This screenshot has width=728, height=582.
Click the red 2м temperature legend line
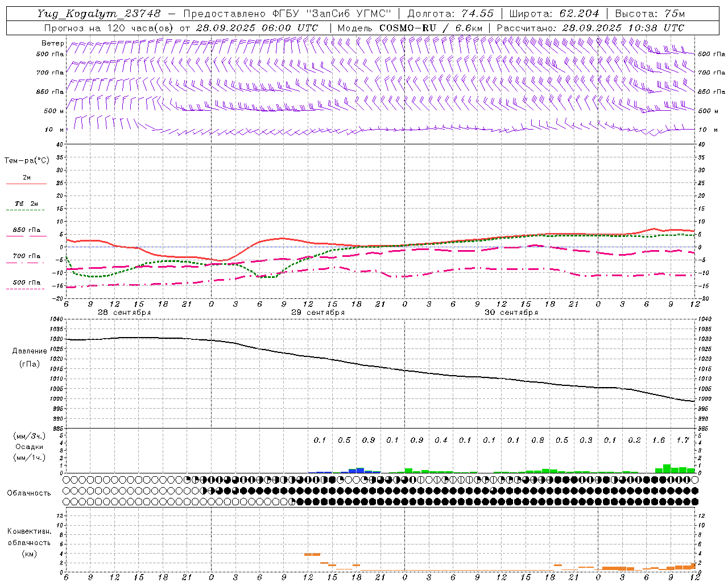[26, 184]
